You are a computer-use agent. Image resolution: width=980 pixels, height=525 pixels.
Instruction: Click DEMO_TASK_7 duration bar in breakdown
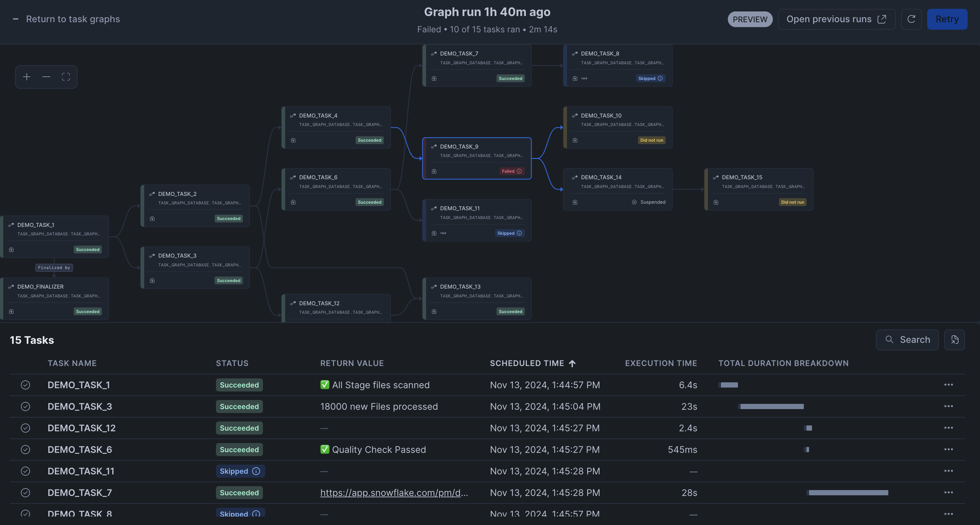848,493
